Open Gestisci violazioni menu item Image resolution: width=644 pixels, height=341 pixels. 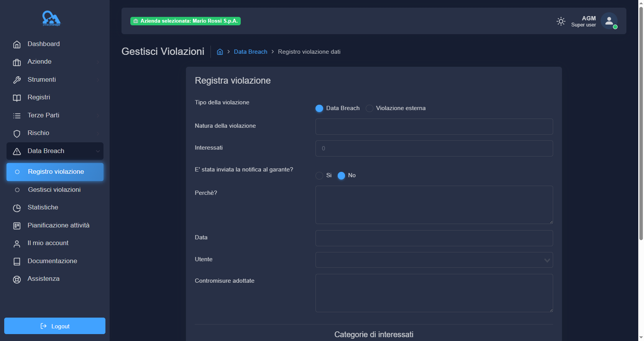(54, 190)
